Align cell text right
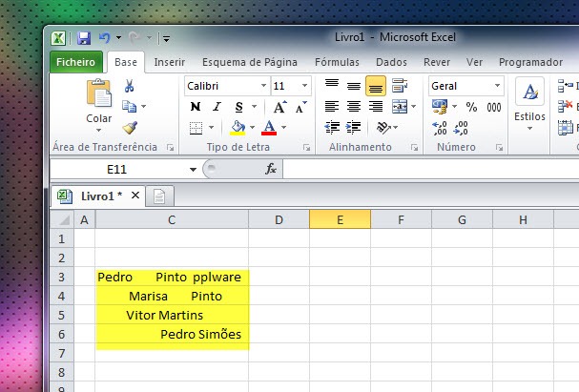579x392 pixels. 376,107
